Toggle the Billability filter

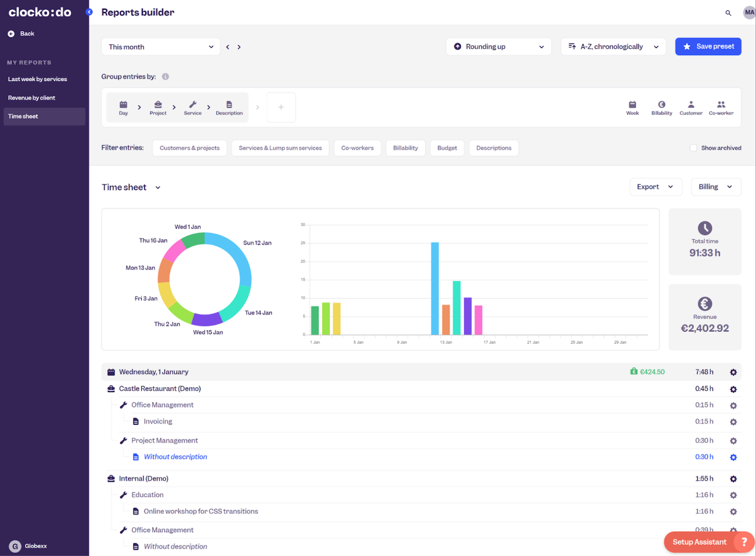pyautogui.click(x=405, y=148)
